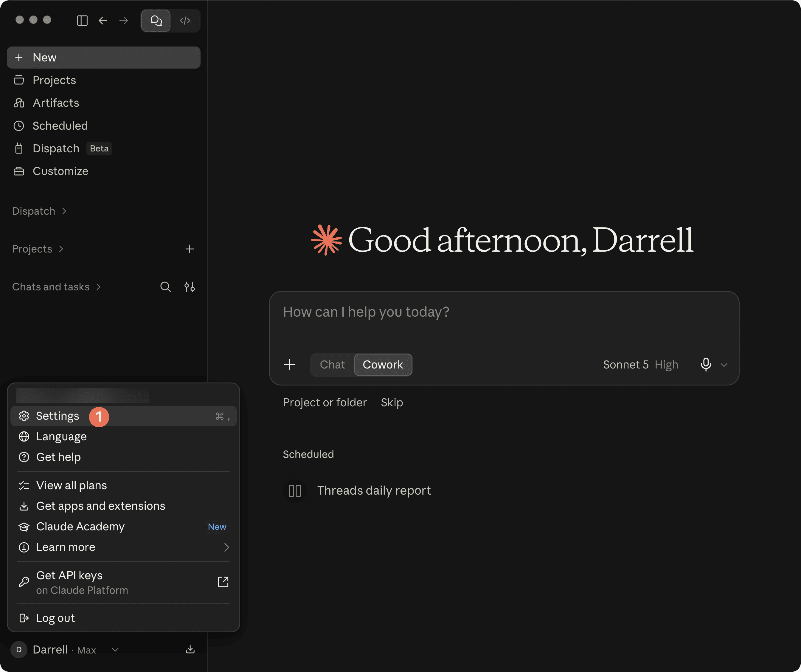Viewport: 801px width, 672px height.
Task: Click the Scheduled clock icon in sidebar
Action: pyautogui.click(x=19, y=126)
